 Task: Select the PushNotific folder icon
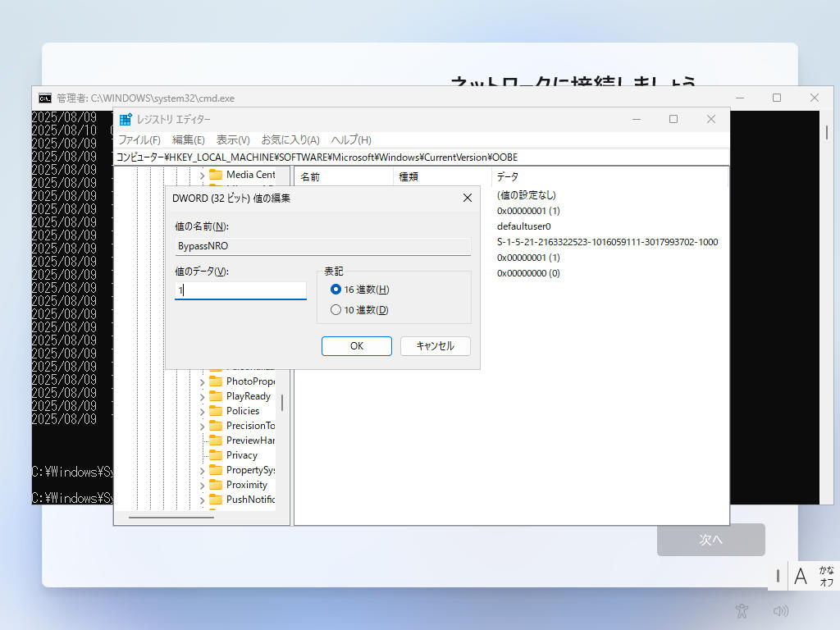[x=216, y=500]
